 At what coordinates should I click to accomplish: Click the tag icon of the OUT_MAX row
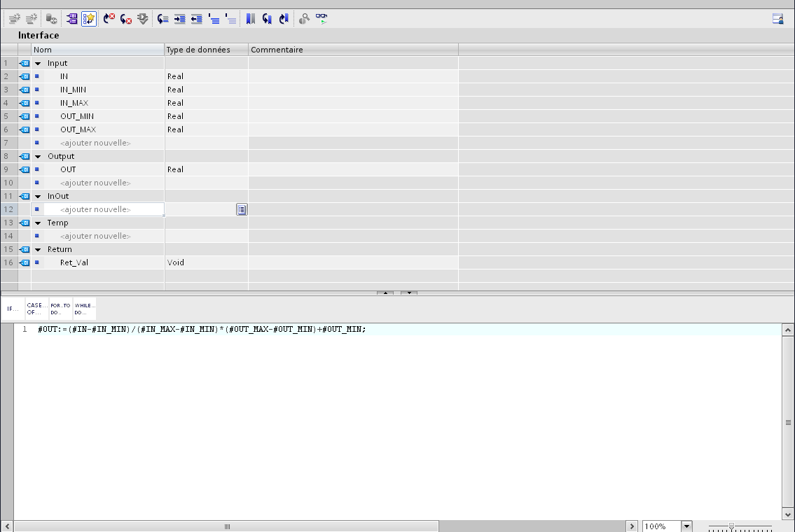(x=25, y=129)
